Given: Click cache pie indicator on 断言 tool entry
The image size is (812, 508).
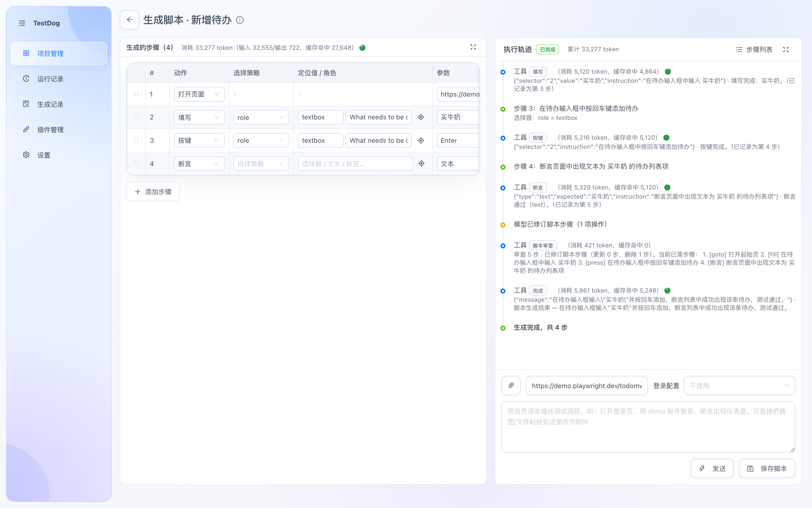Looking at the screenshot, I should click(x=667, y=187).
